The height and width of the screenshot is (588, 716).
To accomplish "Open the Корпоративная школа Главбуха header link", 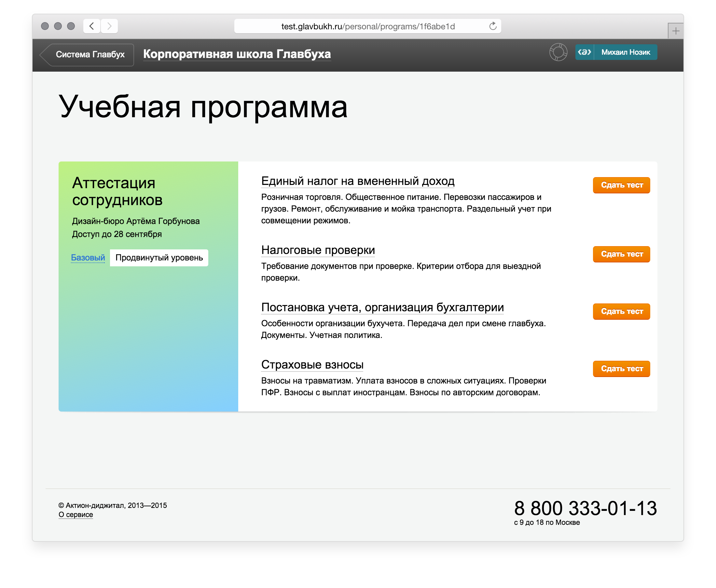I will 237,54.
